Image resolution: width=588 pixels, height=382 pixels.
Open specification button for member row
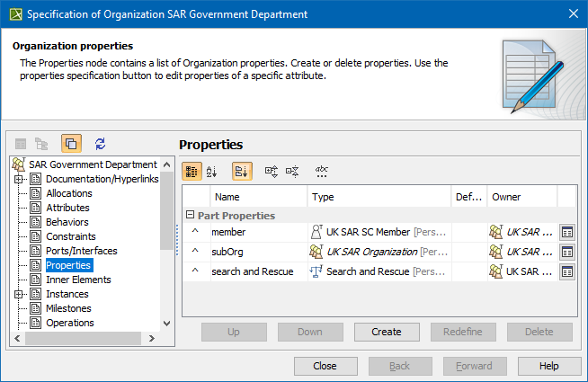pos(566,232)
